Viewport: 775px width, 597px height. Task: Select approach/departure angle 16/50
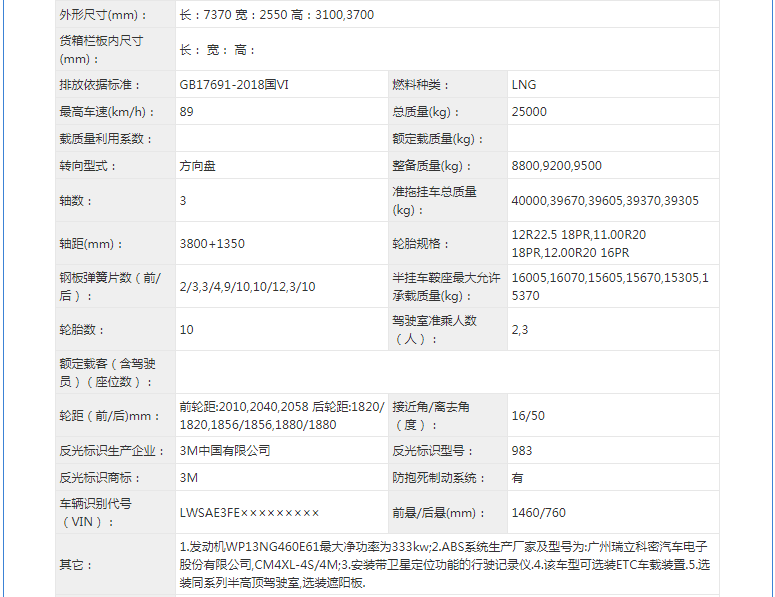coord(528,416)
